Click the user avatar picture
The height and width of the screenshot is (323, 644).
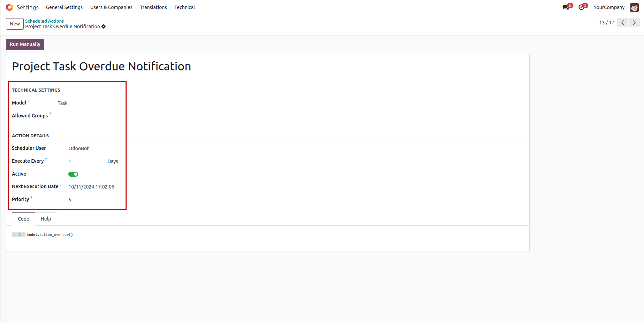pos(634,7)
